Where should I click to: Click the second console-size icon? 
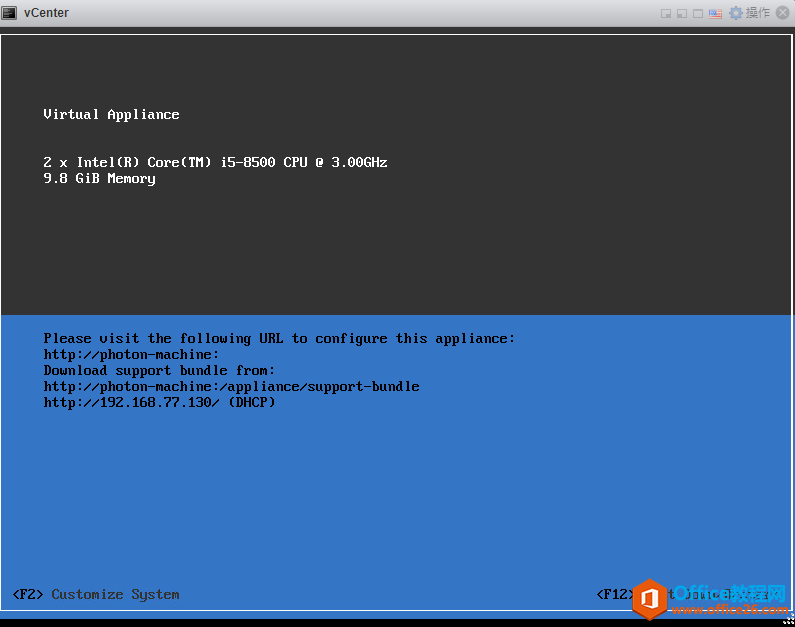coord(682,14)
